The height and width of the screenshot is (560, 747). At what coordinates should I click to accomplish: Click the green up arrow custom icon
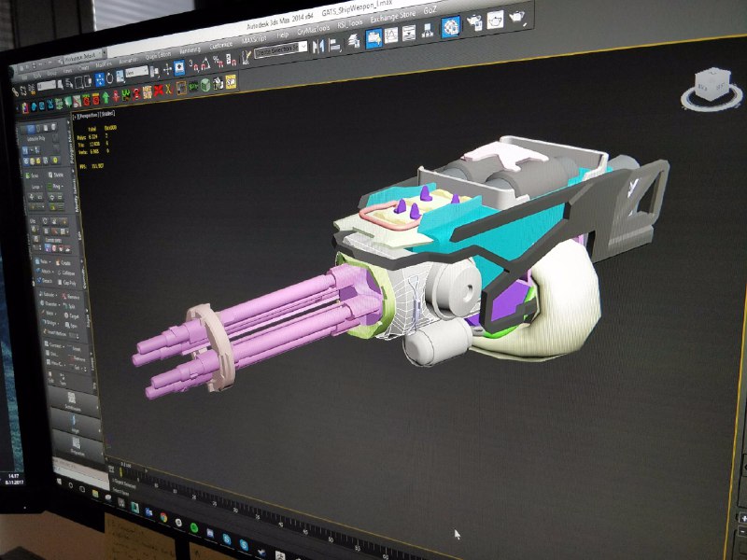tap(106, 98)
